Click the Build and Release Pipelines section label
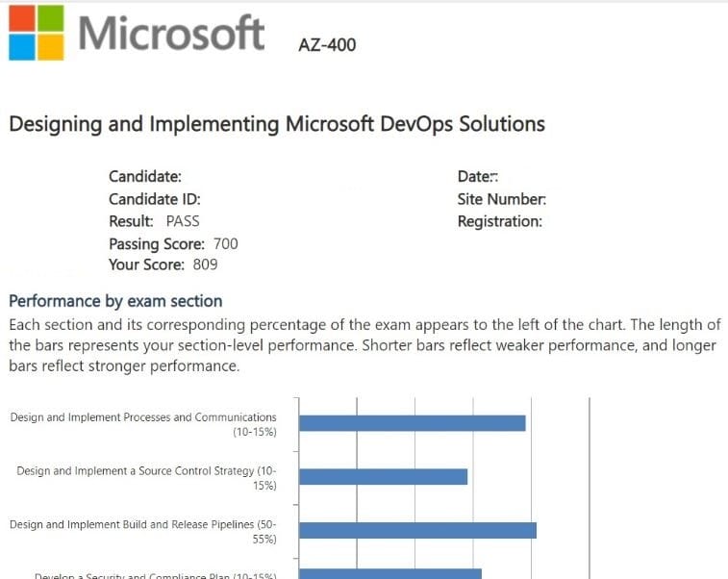 tap(143, 532)
